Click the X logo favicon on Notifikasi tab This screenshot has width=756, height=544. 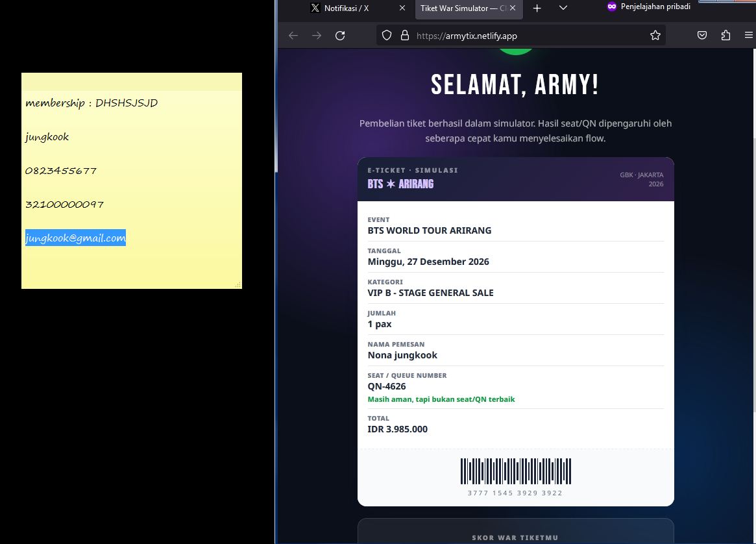tap(315, 8)
